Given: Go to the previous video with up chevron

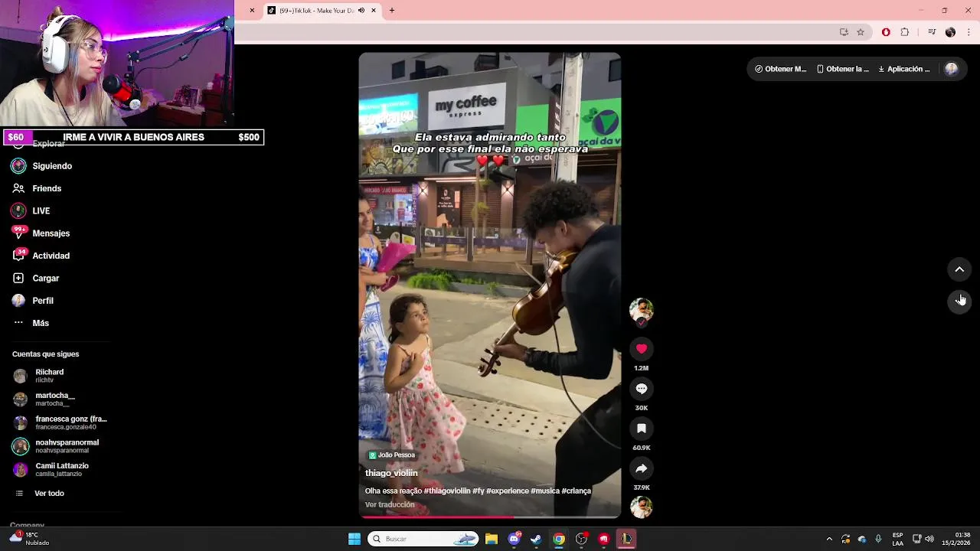Looking at the screenshot, I should [959, 269].
